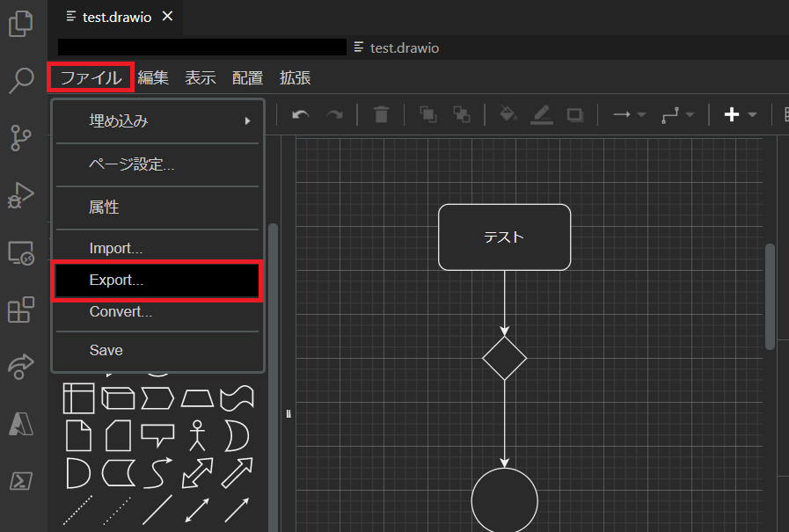Image resolution: width=789 pixels, height=532 pixels.
Task: Click the Line Color pencil icon
Action: pos(542,114)
